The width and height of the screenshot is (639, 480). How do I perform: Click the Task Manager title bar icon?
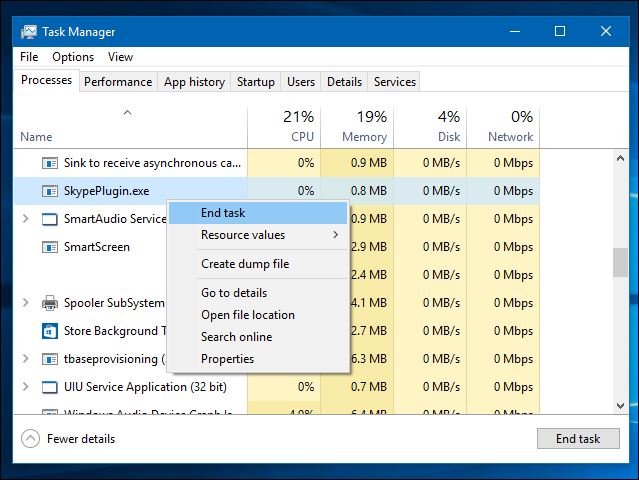tap(28, 31)
